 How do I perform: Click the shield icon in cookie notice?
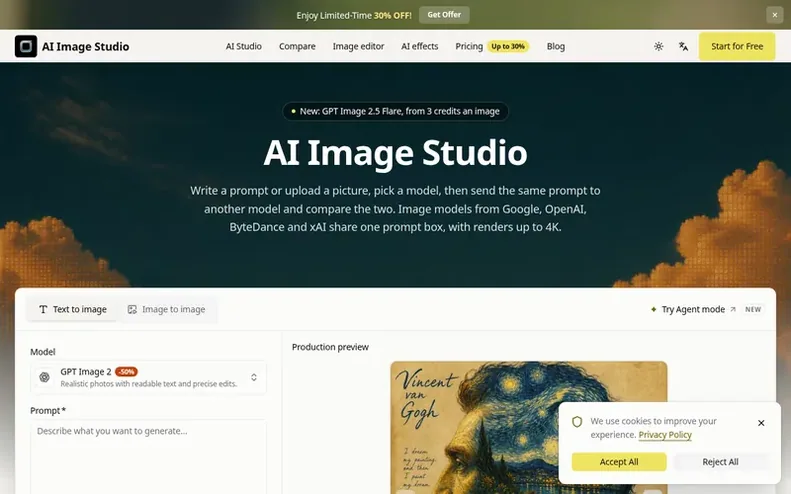(x=577, y=422)
